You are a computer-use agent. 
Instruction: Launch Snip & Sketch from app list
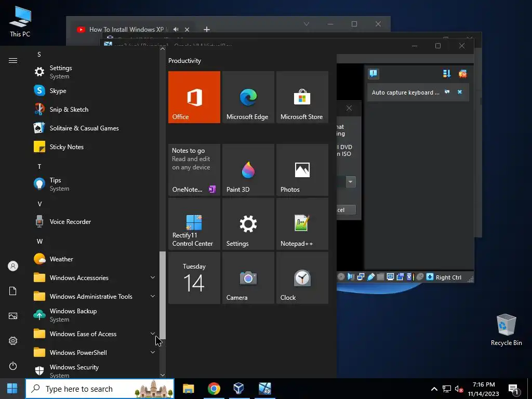tap(95, 109)
